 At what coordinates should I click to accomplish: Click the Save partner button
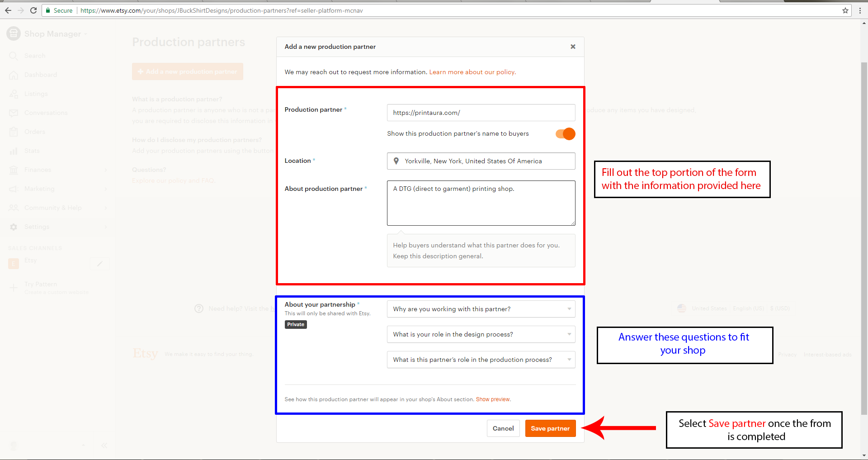[x=550, y=428]
